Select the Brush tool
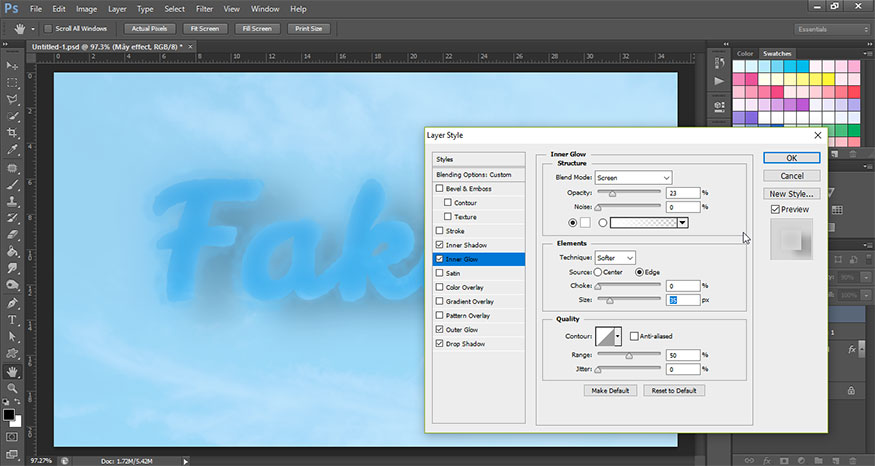875x466 pixels. point(12,185)
